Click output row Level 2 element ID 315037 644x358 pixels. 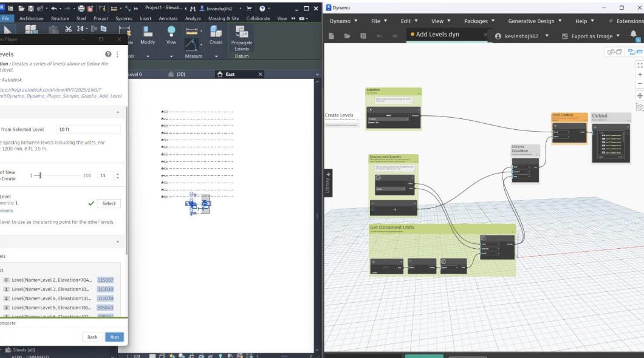[x=105, y=280]
